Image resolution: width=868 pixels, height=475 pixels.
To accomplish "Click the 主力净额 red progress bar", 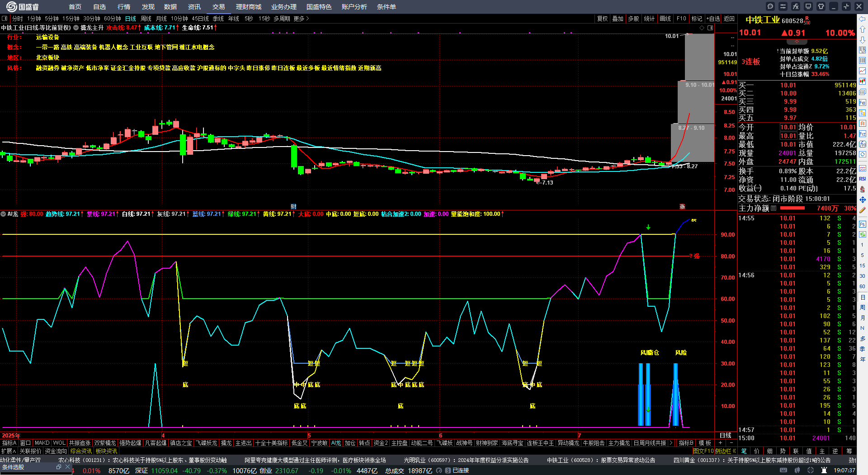I will click(793, 208).
